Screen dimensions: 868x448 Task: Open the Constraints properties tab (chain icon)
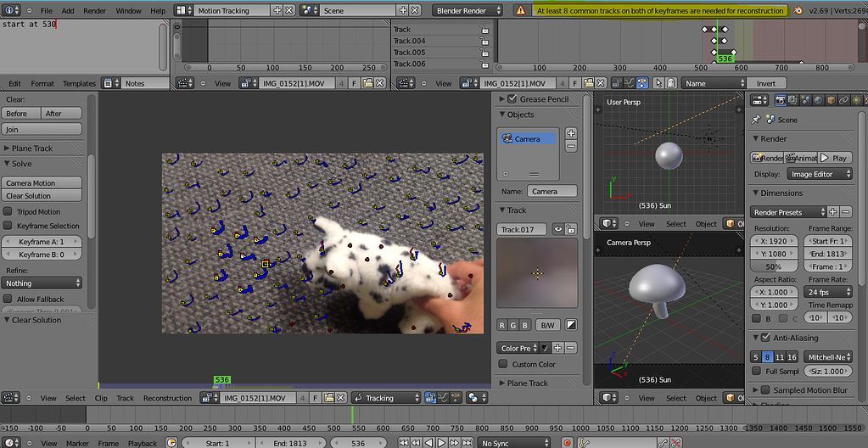point(844,100)
